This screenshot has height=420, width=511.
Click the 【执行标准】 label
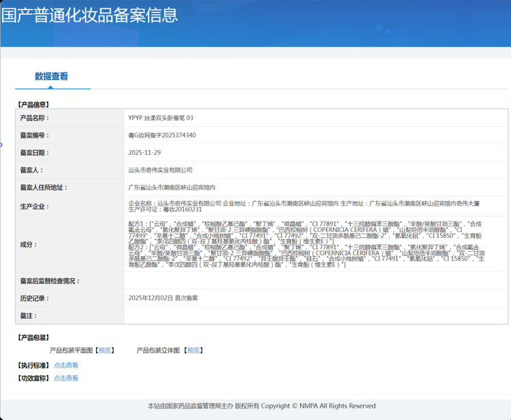(33, 365)
